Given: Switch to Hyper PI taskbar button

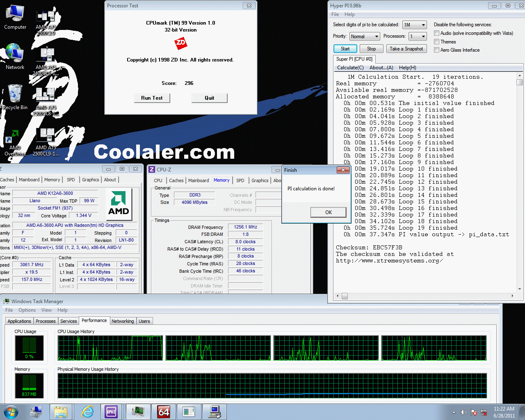Looking at the screenshot, I should click(215, 412).
